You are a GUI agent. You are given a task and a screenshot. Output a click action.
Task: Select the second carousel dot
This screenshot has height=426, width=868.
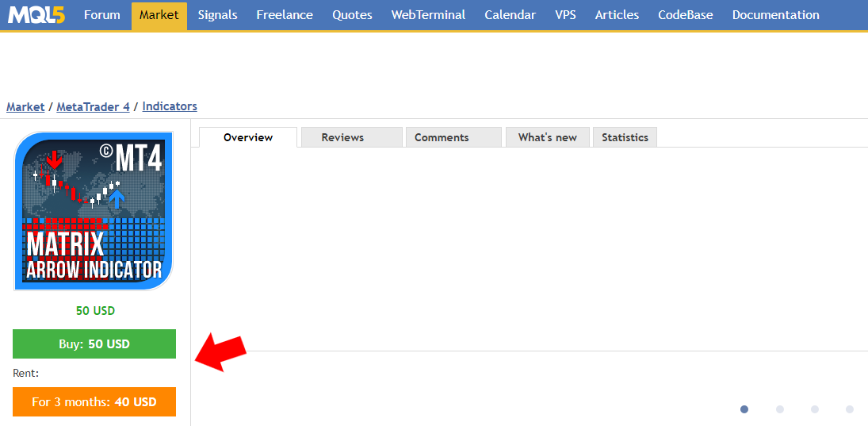[780, 409]
